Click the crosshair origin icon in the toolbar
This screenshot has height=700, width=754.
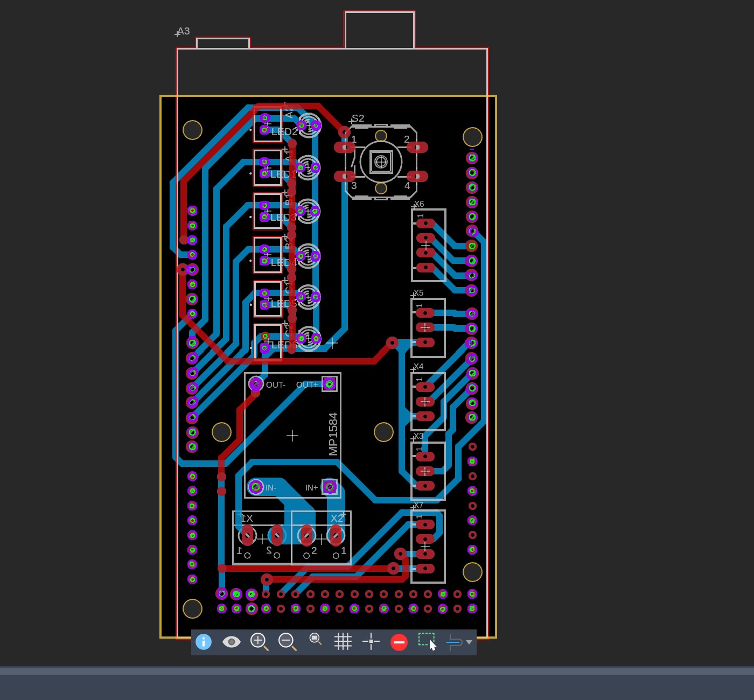coord(371,642)
